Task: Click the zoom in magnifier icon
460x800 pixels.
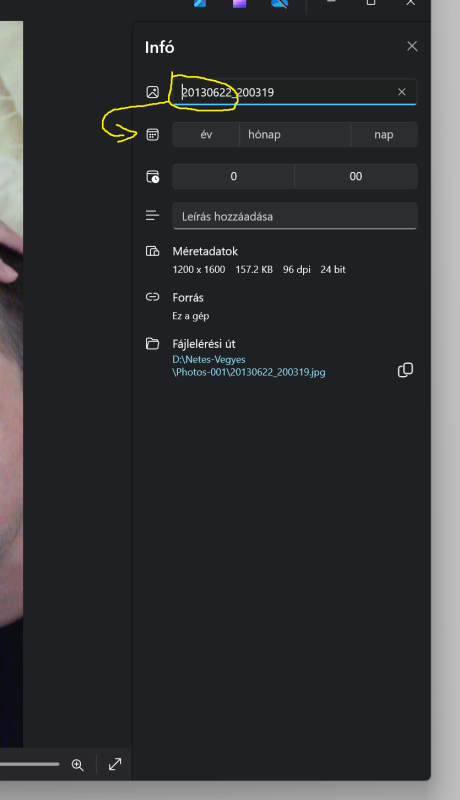Action: coord(78,764)
